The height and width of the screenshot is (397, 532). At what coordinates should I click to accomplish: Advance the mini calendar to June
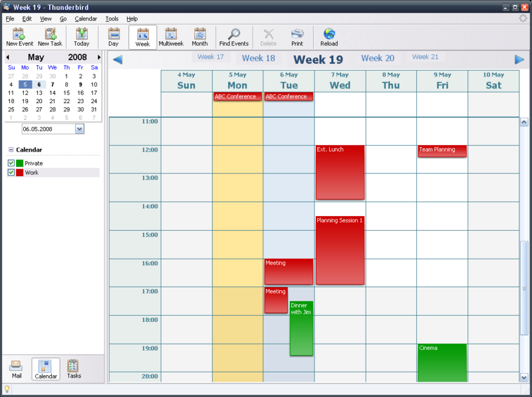point(99,57)
